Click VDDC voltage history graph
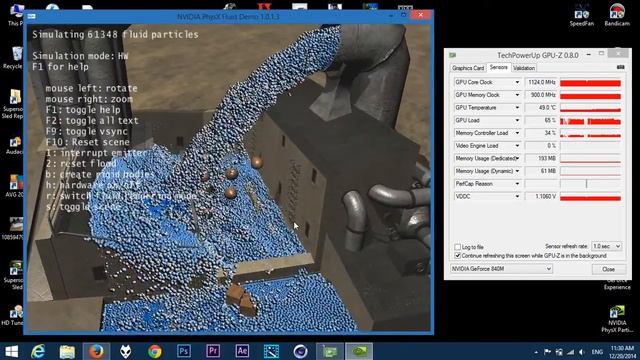 (x=590, y=197)
